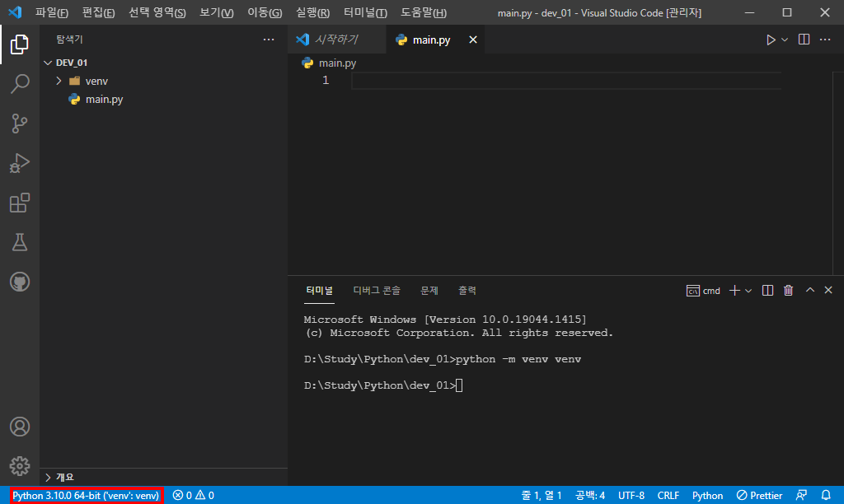The width and height of the screenshot is (844, 504).
Task: Open the Source Control view
Action: [20, 124]
